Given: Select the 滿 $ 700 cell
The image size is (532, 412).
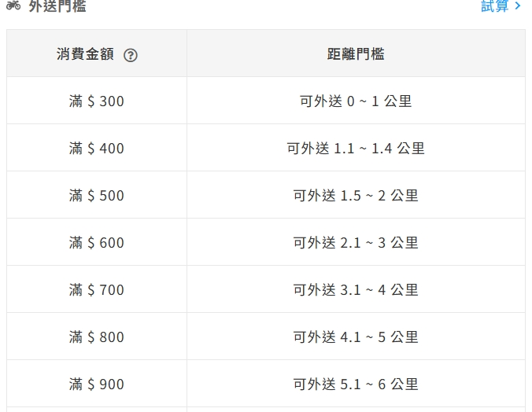Looking at the screenshot, I should click(x=97, y=289).
